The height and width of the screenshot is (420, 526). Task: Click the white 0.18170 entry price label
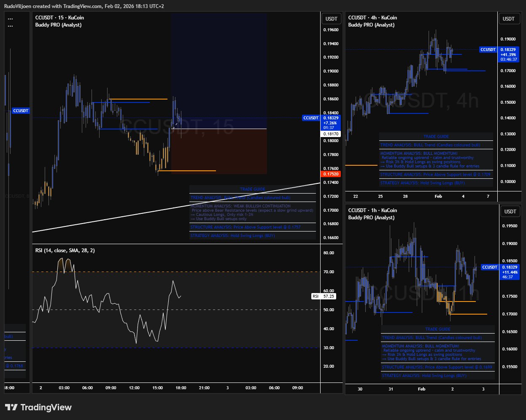click(331, 134)
